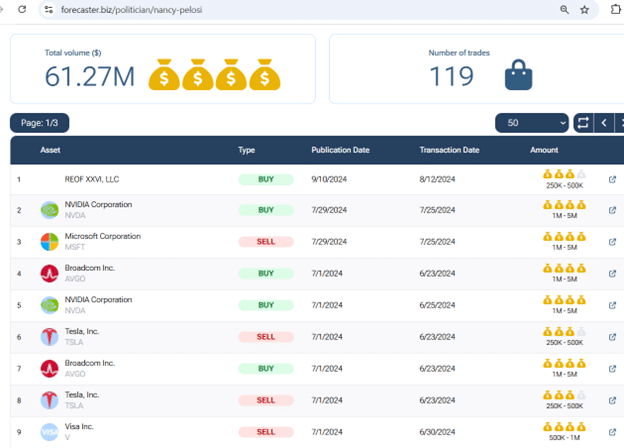This screenshot has width=624, height=448.
Task: Reload the page with browser refresh icon
Action: click(22, 9)
